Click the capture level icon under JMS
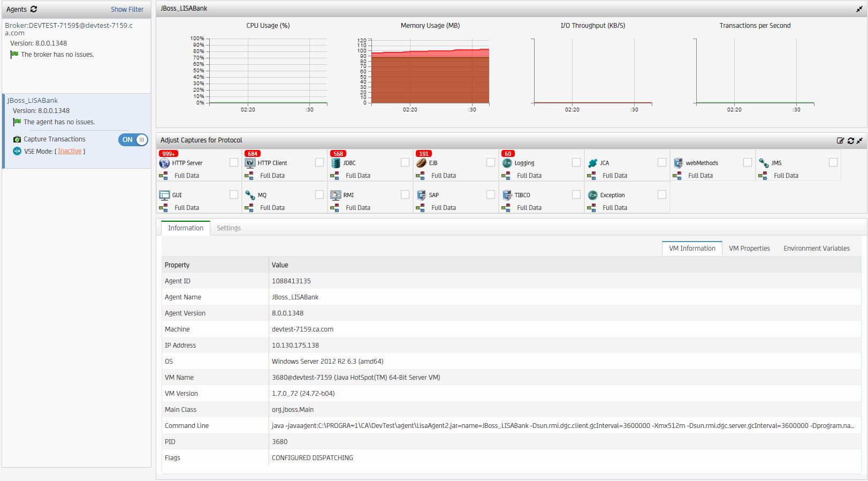This screenshot has width=868, height=481. [x=763, y=176]
